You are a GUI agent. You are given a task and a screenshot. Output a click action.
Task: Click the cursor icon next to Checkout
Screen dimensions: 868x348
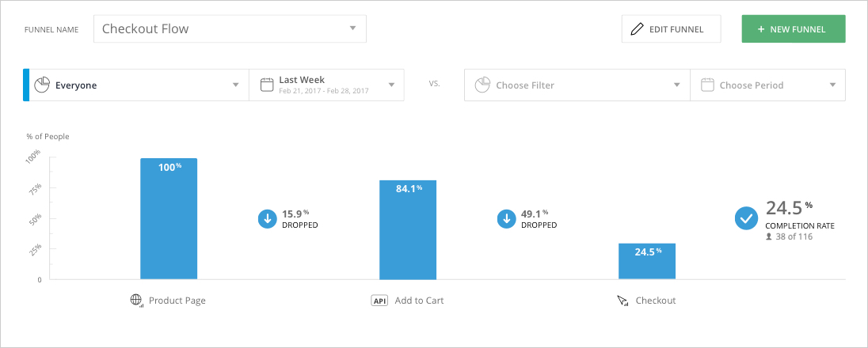tap(623, 301)
